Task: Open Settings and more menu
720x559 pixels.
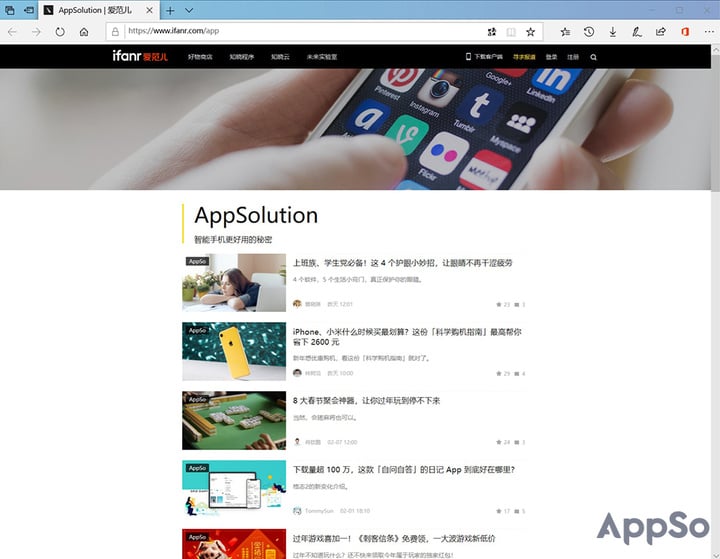Action: click(x=709, y=32)
